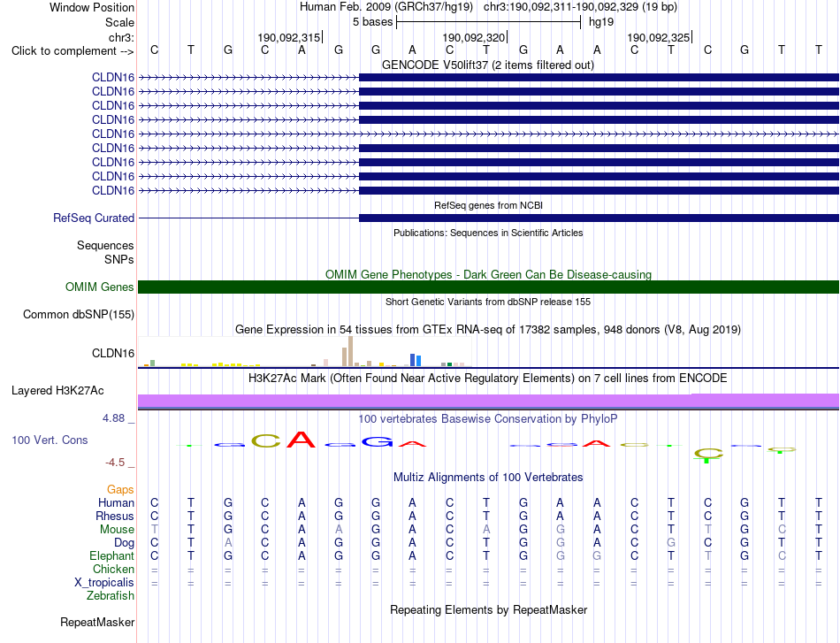Select the Chicken alignment row label
The width and height of the screenshot is (840, 643).
[113, 569]
